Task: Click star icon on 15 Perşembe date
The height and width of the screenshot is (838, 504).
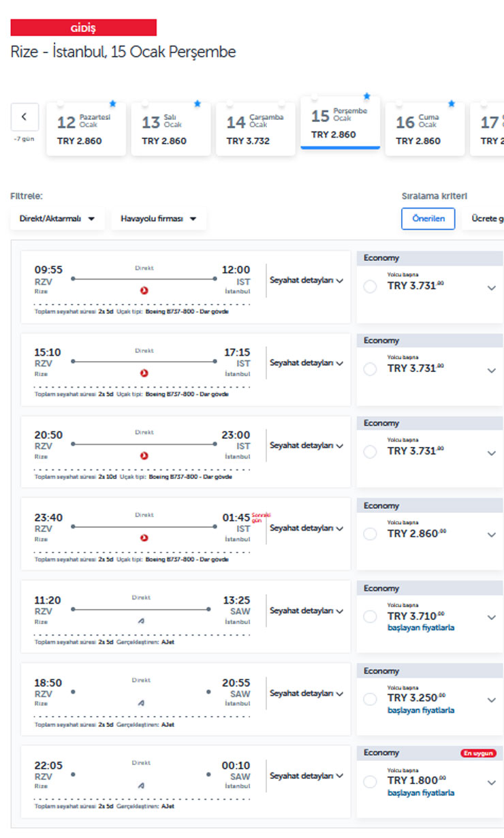Action: [366, 96]
